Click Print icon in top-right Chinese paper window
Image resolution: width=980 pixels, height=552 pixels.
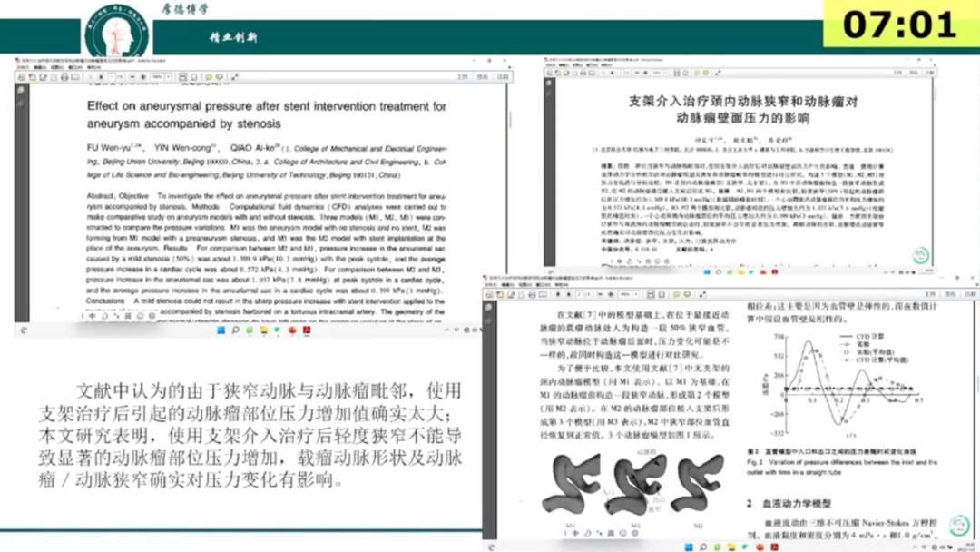[x=583, y=73]
